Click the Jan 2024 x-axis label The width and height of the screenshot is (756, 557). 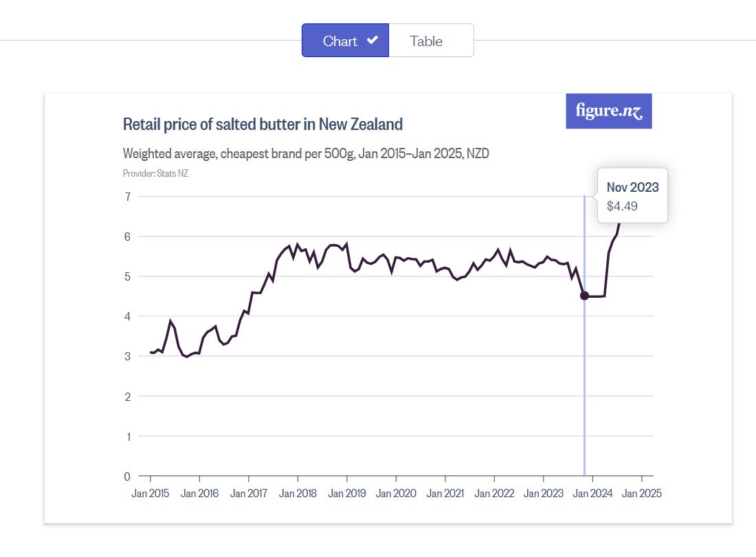point(592,493)
